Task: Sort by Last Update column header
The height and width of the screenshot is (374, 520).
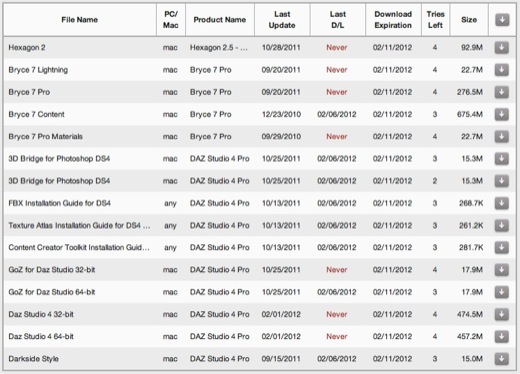Action: point(282,20)
